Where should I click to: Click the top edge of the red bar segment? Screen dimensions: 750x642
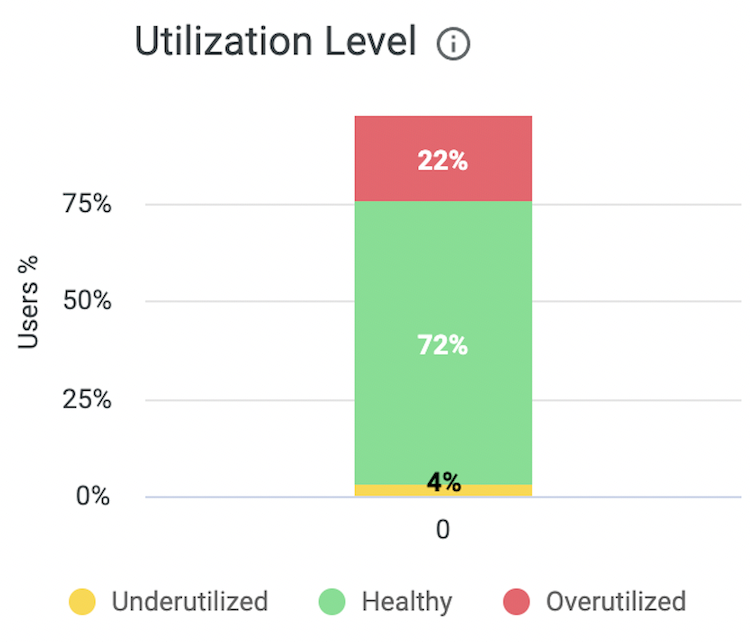pyautogui.click(x=443, y=119)
